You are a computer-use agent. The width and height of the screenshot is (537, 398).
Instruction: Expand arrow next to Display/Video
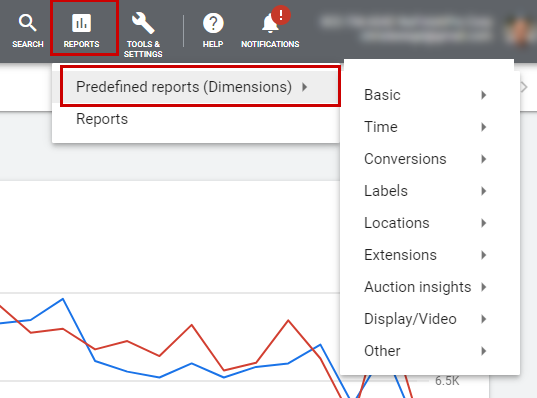[484, 319]
